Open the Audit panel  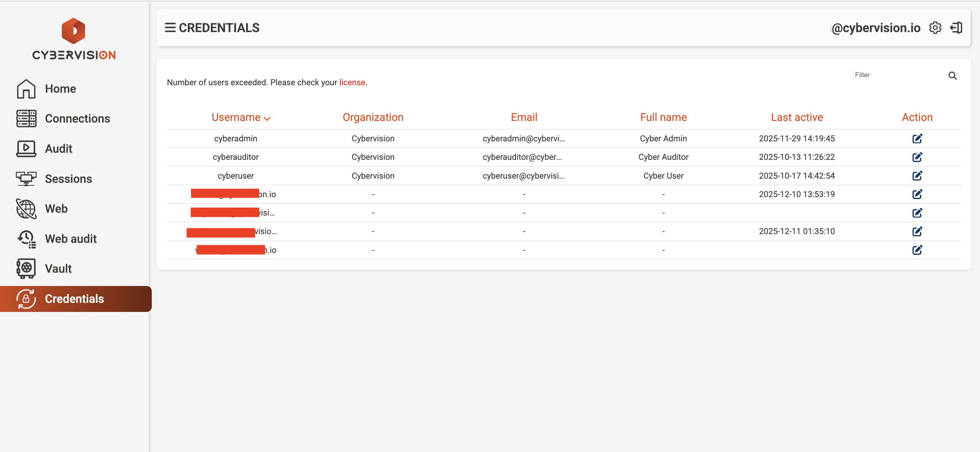click(x=58, y=149)
